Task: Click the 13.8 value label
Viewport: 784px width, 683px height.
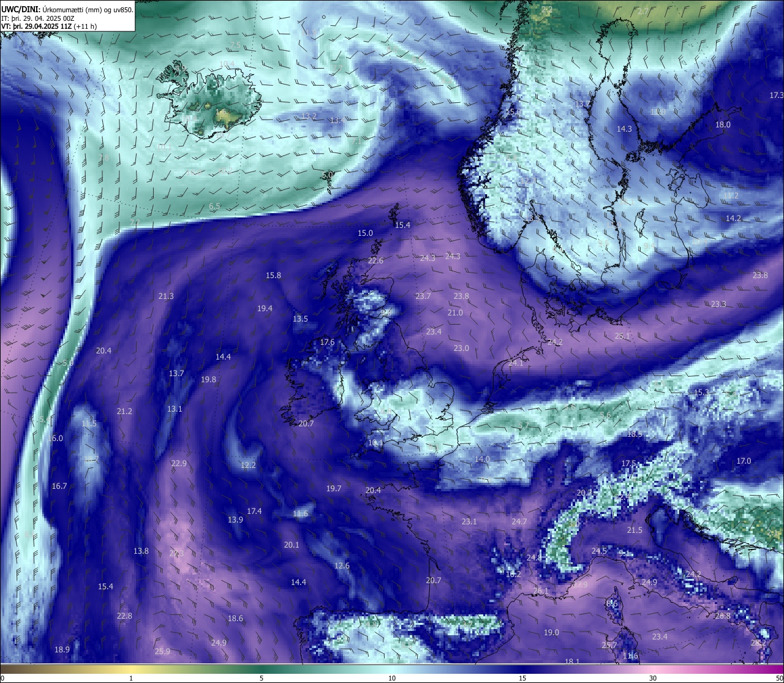Action: (141, 551)
